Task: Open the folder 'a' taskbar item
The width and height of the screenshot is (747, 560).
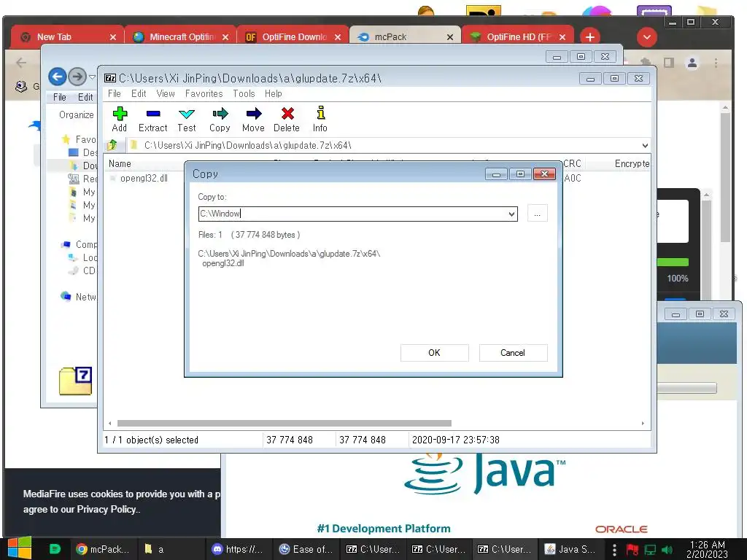Action: 171,549
